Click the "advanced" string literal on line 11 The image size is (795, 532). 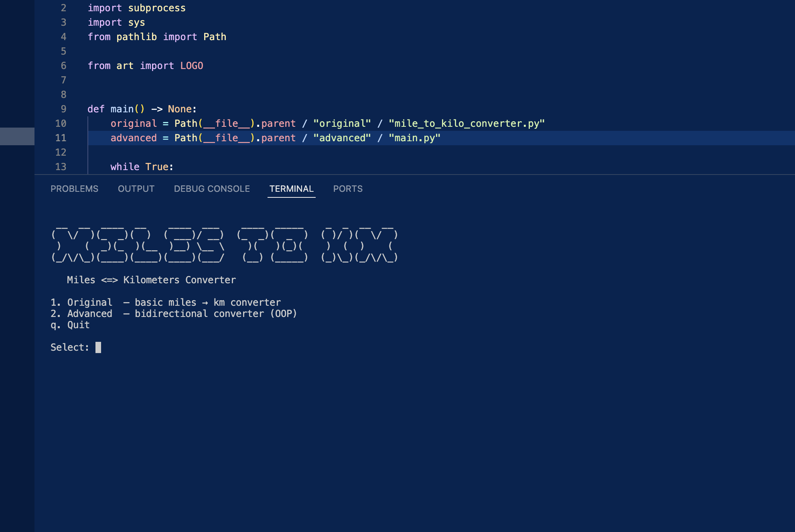(342, 138)
